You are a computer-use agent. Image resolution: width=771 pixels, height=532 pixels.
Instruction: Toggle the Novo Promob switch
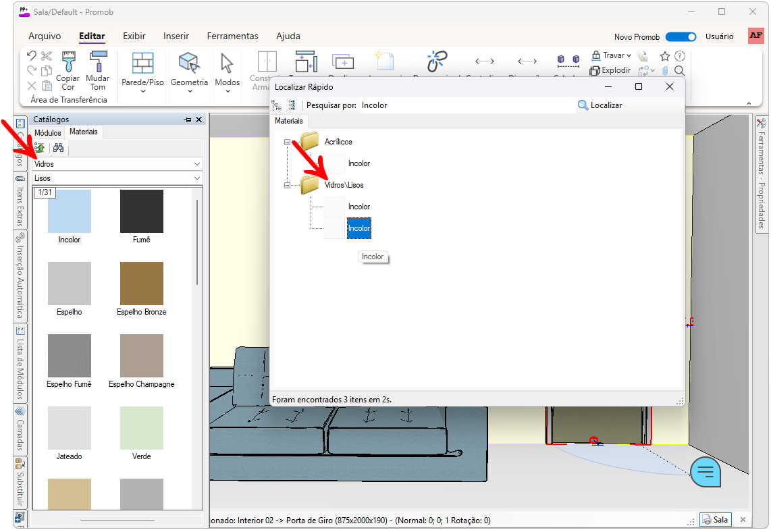[681, 37]
